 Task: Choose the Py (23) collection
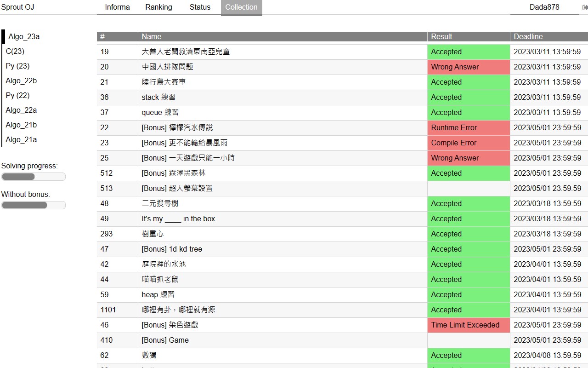[17, 66]
